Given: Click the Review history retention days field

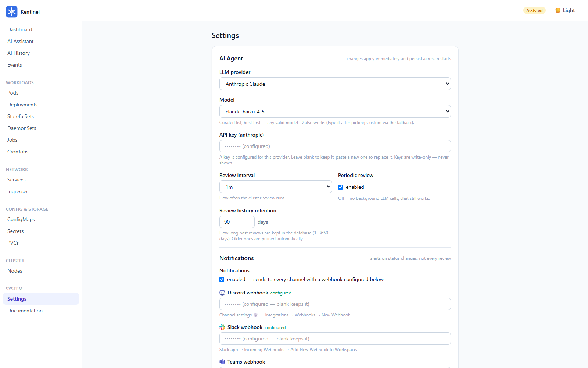Looking at the screenshot, I should click(x=237, y=222).
